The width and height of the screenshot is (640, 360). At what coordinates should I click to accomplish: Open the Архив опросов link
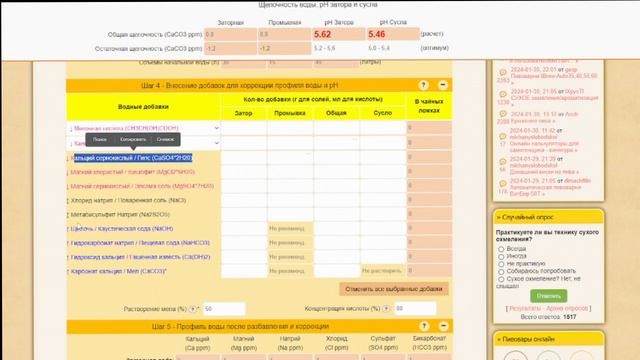click(567, 309)
